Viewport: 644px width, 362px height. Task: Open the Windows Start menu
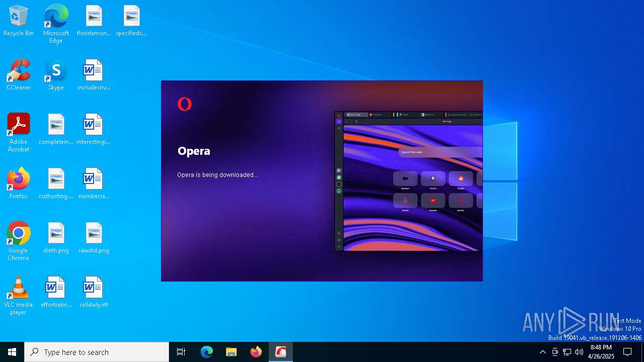tap(12, 352)
